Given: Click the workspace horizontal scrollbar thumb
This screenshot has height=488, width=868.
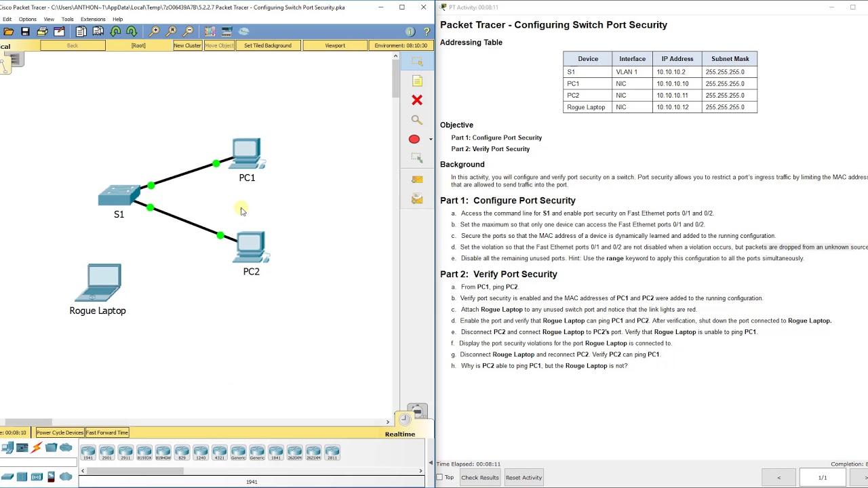Looking at the screenshot, I should point(27,422).
